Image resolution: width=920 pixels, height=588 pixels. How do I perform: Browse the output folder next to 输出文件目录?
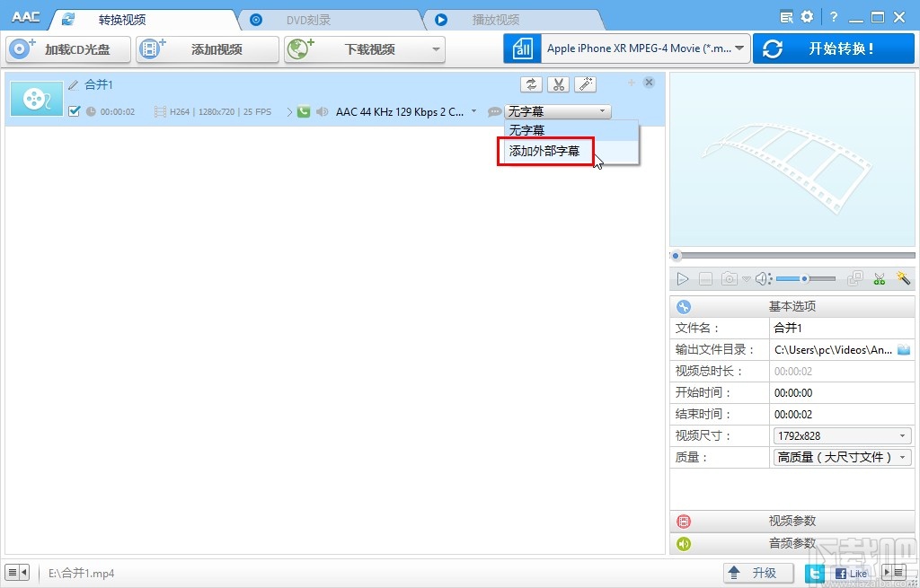tap(903, 349)
